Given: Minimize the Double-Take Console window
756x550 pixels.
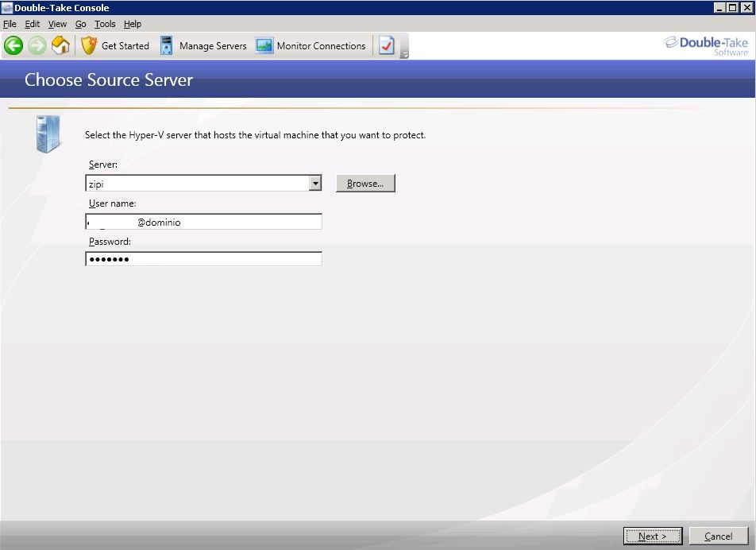Looking at the screenshot, I should coord(719,7).
